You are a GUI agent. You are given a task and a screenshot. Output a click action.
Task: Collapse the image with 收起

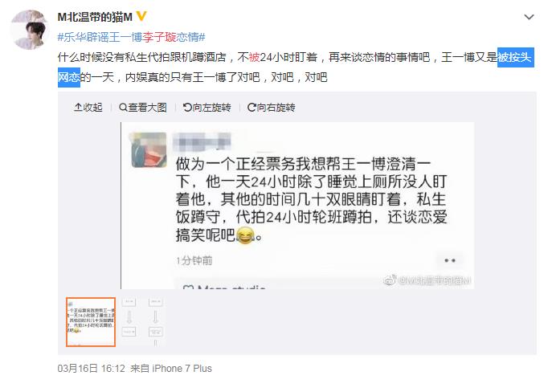coord(88,108)
